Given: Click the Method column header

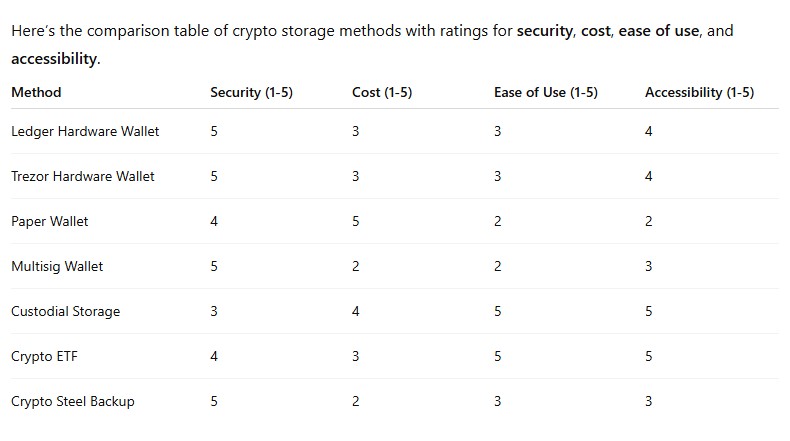Looking at the screenshot, I should [36, 92].
